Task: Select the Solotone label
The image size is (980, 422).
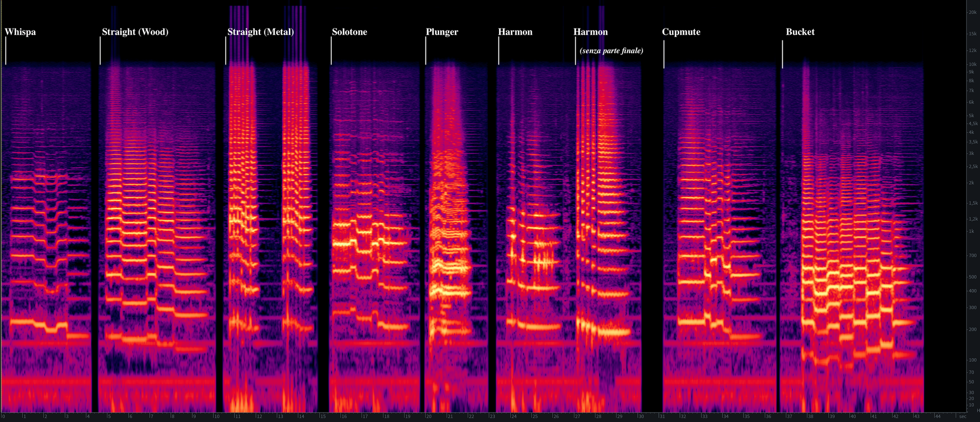Action: (x=349, y=32)
